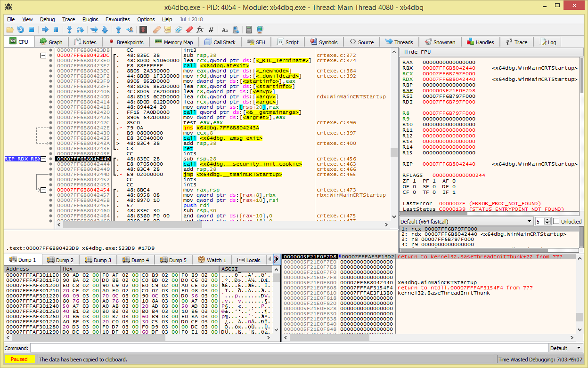Run the debuggee

46,29
